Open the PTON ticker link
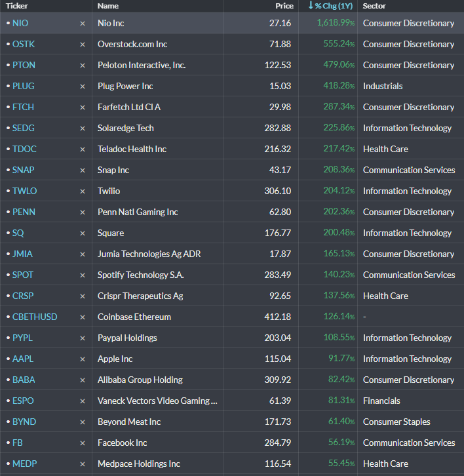This screenshot has height=476, width=464. [x=24, y=65]
